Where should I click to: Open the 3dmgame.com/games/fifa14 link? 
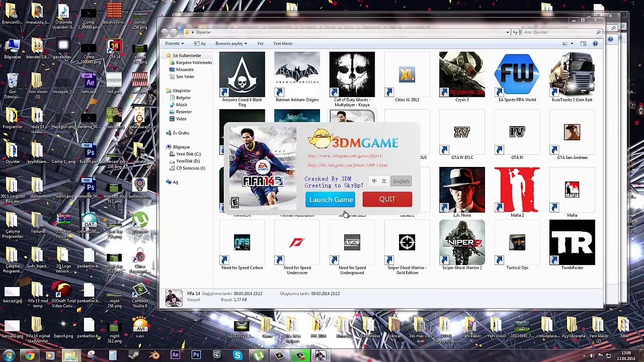click(346, 156)
